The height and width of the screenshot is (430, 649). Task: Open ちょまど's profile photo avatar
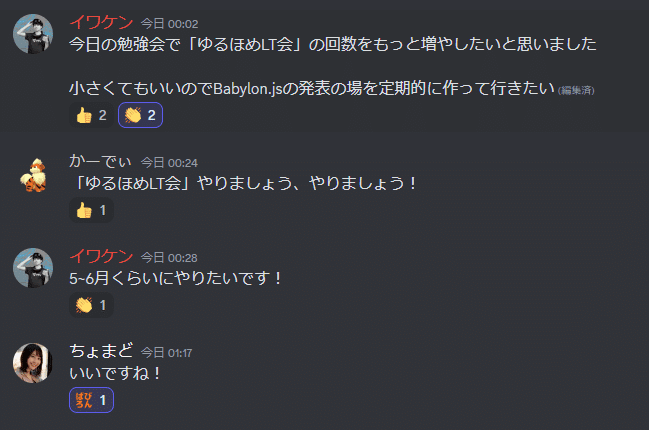tap(33, 363)
